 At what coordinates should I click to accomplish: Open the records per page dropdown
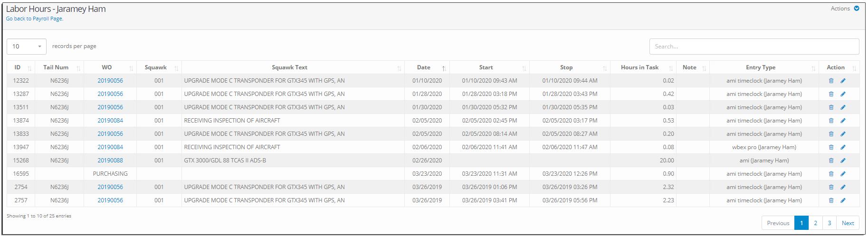point(27,47)
